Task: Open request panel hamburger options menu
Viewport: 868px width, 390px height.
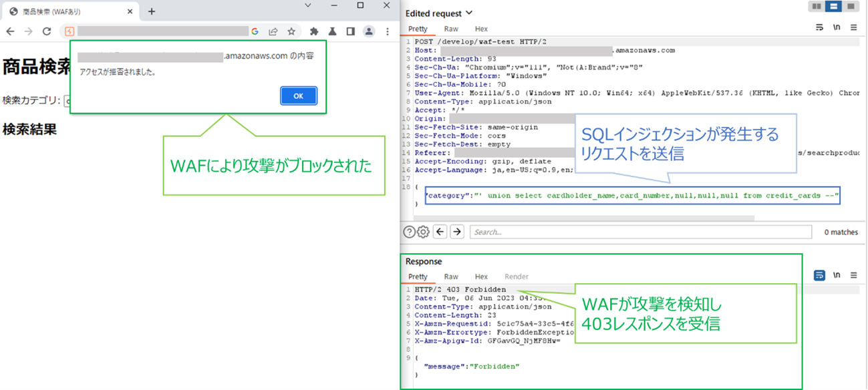Action: click(853, 28)
